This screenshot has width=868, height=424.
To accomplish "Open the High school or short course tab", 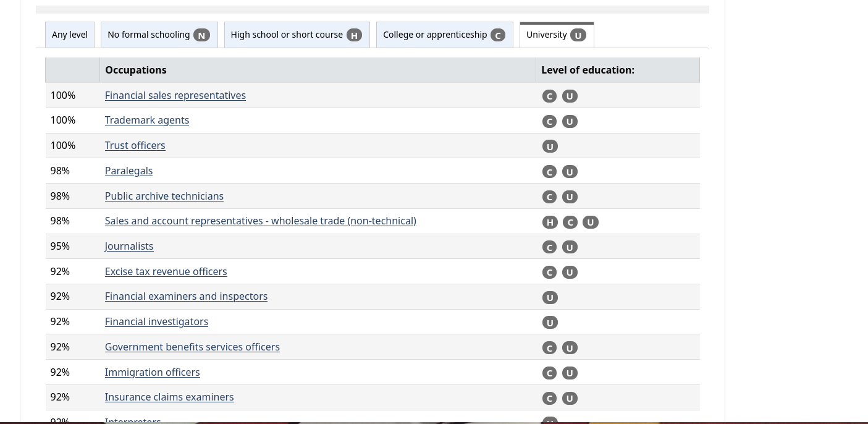I will point(297,35).
